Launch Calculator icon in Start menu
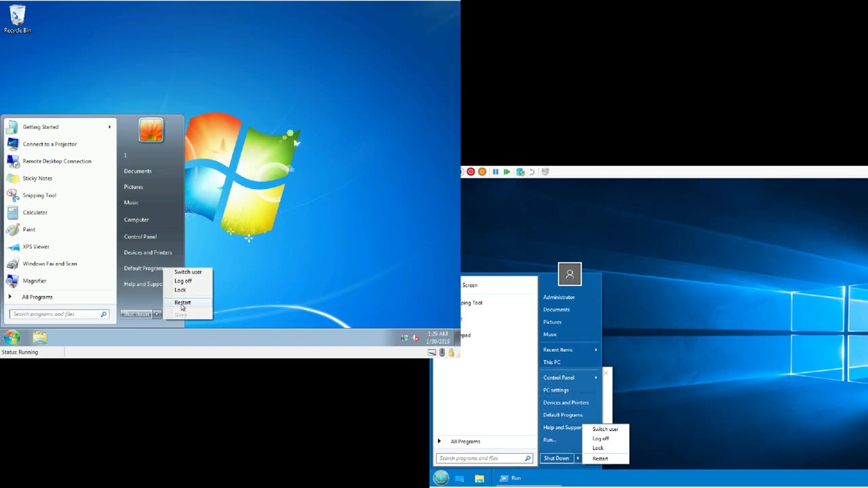Viewport: 868px width, 488px height. (12, 212)
